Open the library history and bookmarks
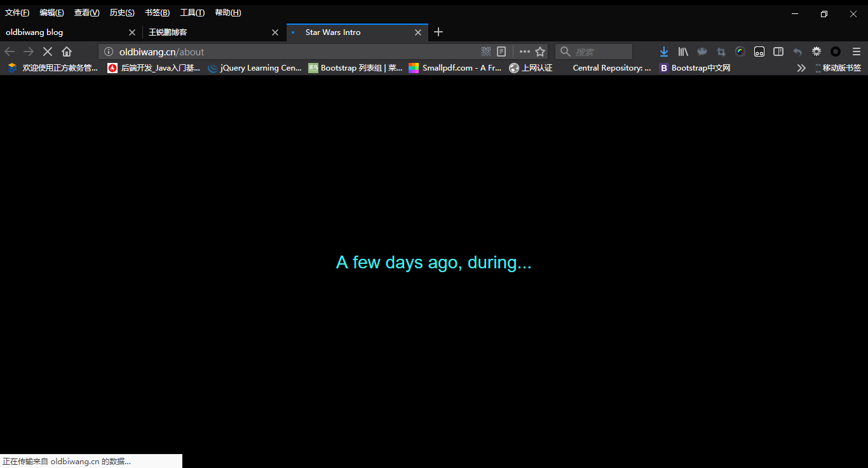Screen dimensions: 868x468 click(683, 52)
